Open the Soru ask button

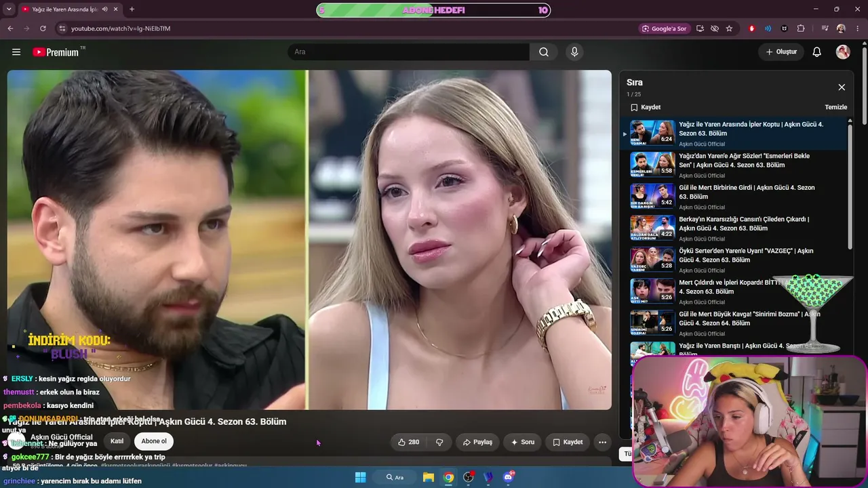pos(522,442)
